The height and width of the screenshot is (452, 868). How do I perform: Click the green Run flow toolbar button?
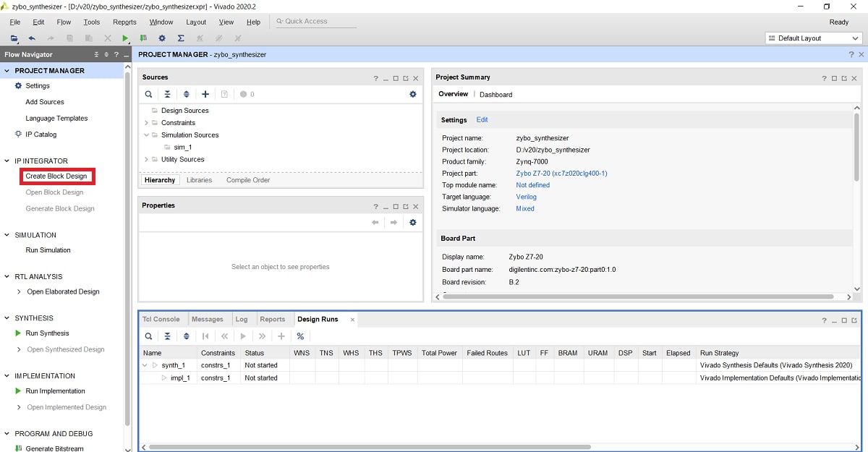tap(125, 38)
